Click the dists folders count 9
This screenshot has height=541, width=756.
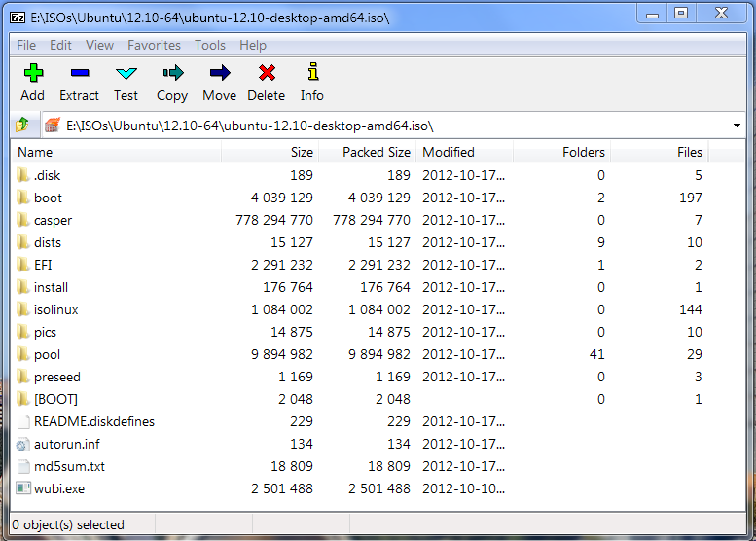click(600, 242)
